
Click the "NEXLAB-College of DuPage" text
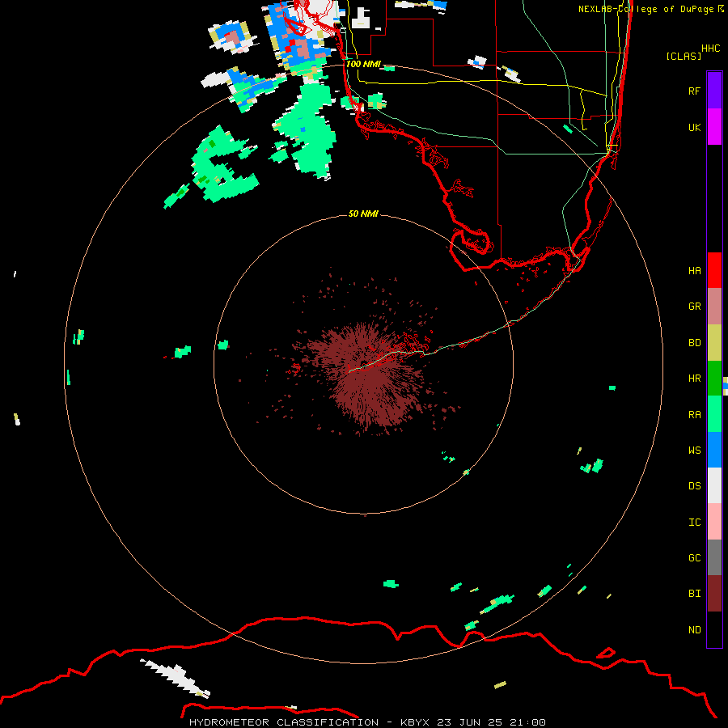coord(645,9)
